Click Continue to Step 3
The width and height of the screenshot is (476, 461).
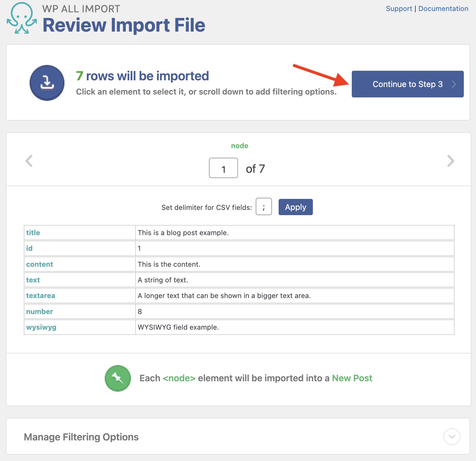click(408, 84)
